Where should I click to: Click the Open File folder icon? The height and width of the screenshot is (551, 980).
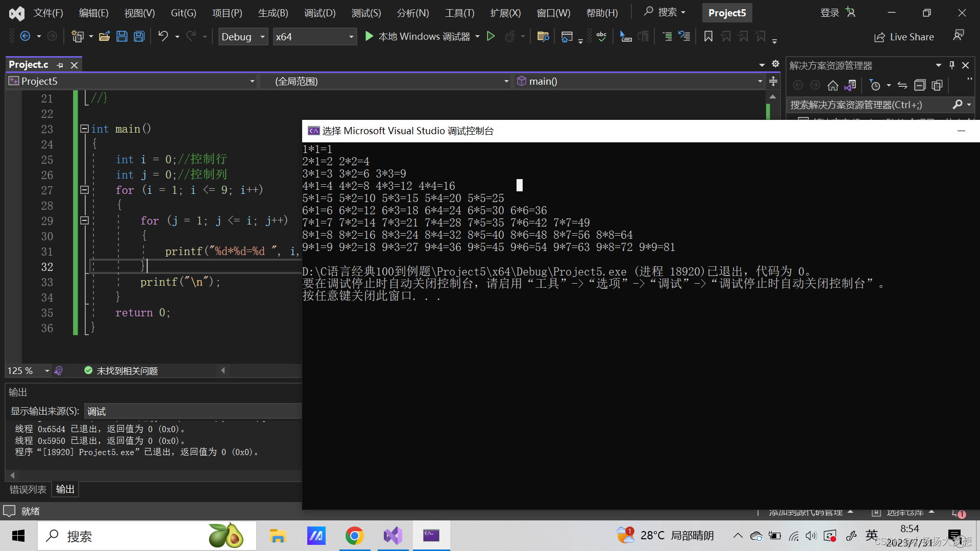[105, 36]
